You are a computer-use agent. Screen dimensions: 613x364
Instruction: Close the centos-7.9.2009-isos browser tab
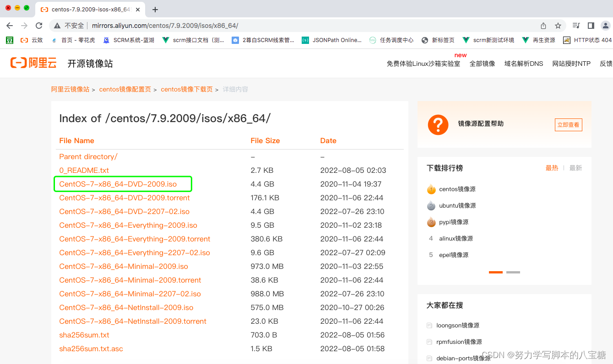(x=138, y=10)
